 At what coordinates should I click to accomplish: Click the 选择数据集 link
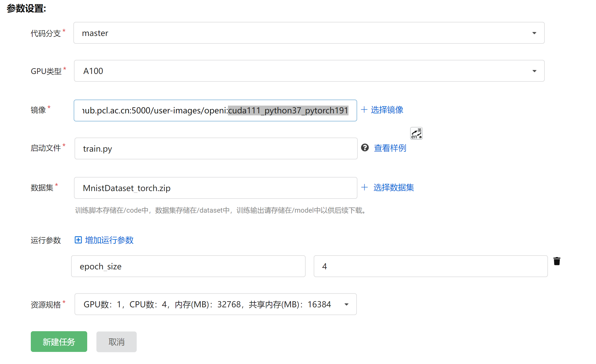tap(393, 187)
